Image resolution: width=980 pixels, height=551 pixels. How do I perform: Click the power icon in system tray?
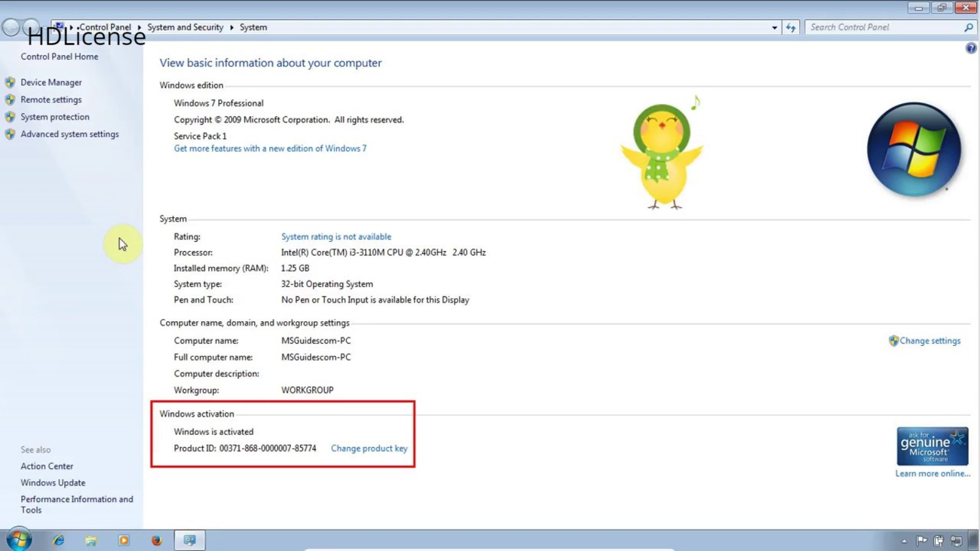938,540
